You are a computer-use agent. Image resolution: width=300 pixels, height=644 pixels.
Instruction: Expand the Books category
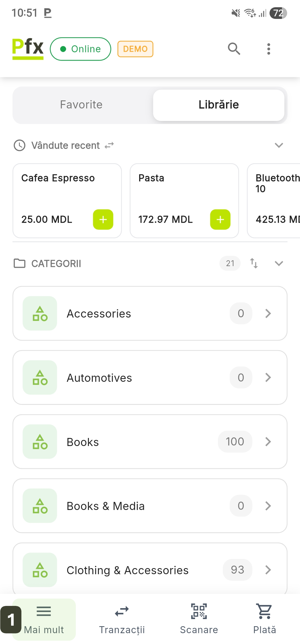150,442
